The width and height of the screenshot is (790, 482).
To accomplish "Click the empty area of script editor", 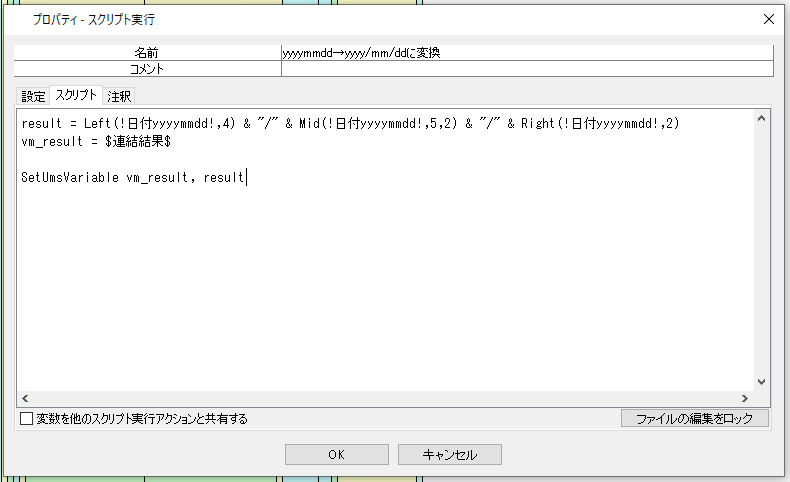I will (385, 290).
